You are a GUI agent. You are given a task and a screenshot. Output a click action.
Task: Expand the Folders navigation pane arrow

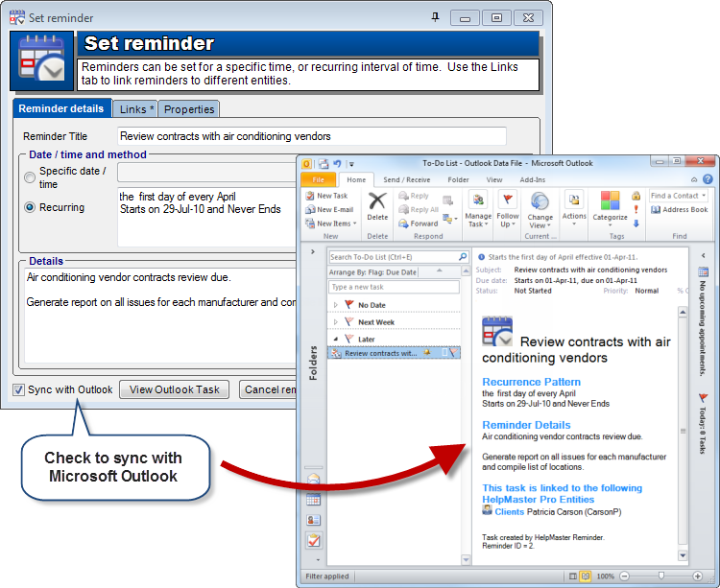313,252
